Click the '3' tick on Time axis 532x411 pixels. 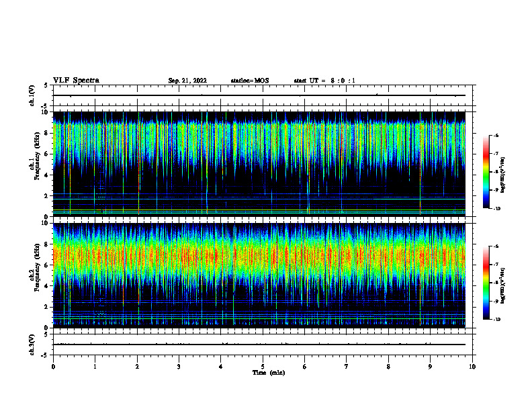(179, 367)
